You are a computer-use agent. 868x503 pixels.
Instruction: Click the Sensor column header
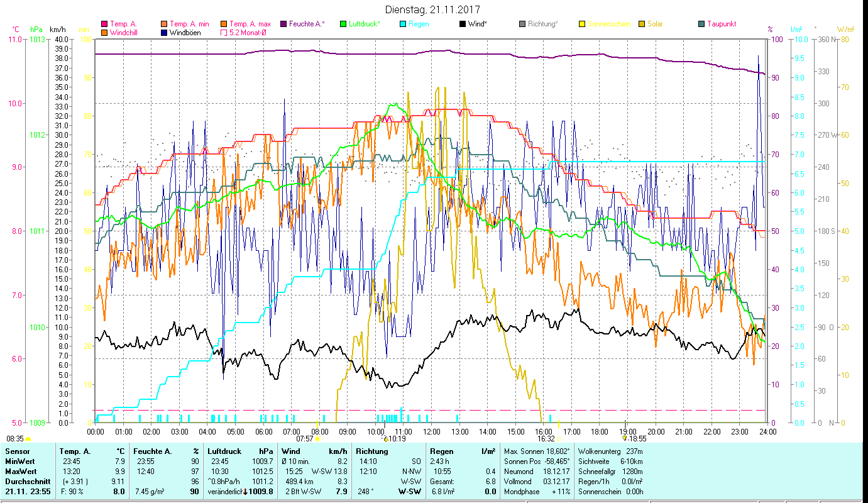click(16, 451)
